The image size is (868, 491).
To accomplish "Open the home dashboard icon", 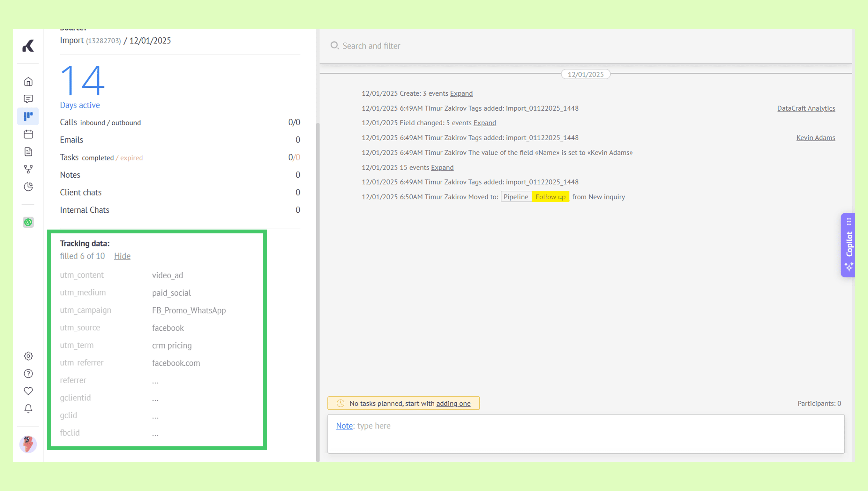I will [x=28, y=82].
